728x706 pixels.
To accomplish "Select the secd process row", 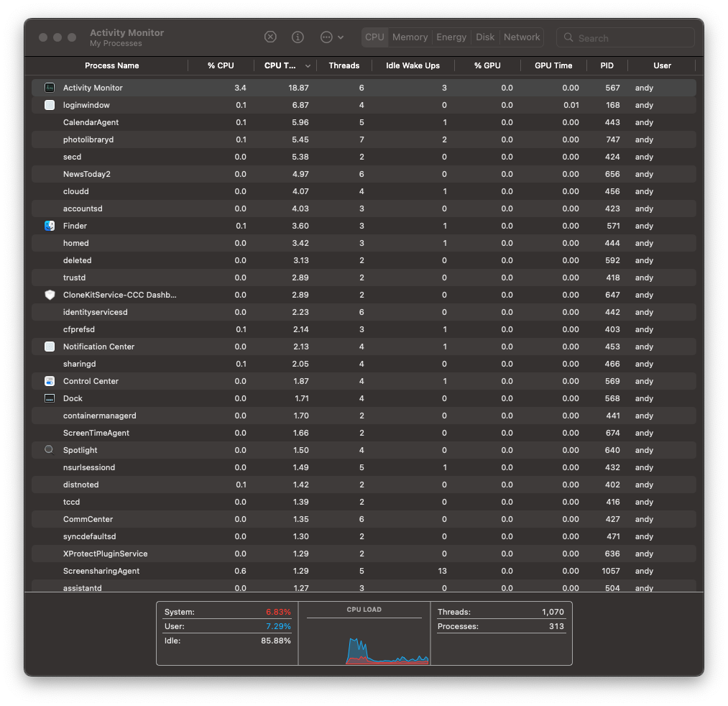I will [364, 157].
